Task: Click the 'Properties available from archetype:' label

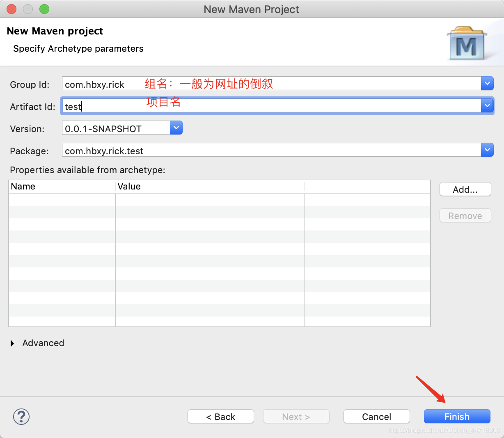Action: [x=87, y=170]
